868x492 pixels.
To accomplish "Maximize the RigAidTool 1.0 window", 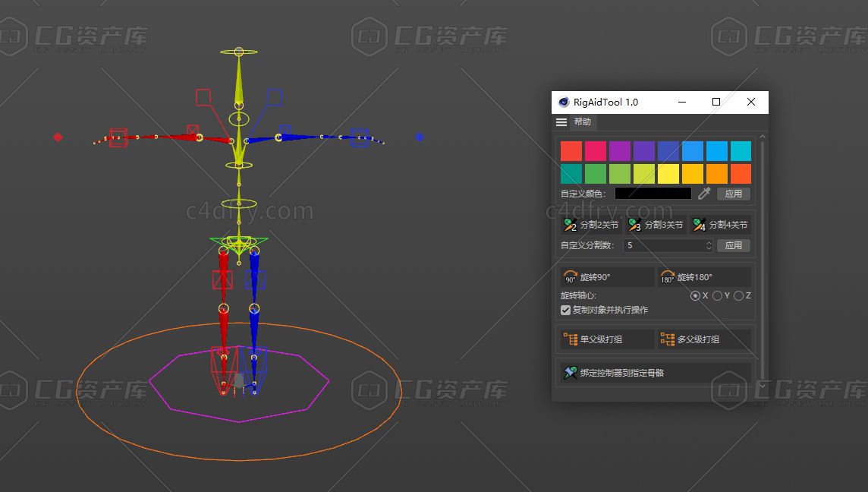I will pyautogui.click(x=715, y=102).
